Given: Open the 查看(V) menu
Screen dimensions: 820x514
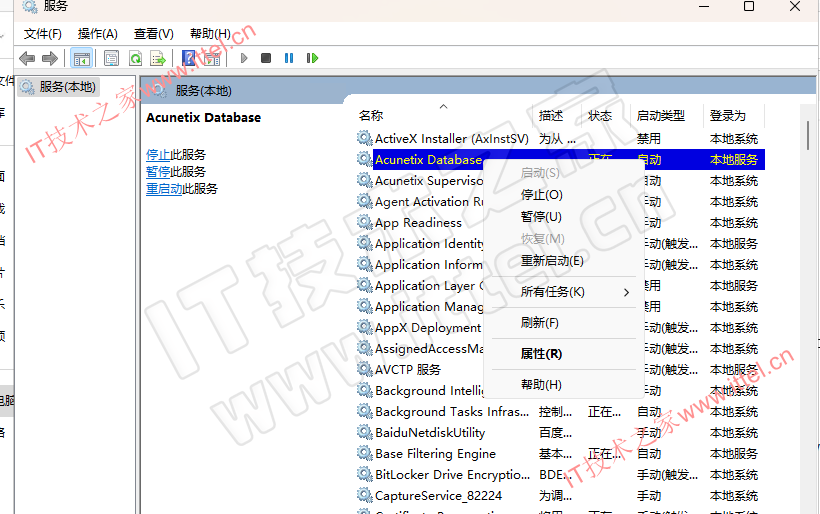Looking at the screenshot, I should (x=154, y=34).
